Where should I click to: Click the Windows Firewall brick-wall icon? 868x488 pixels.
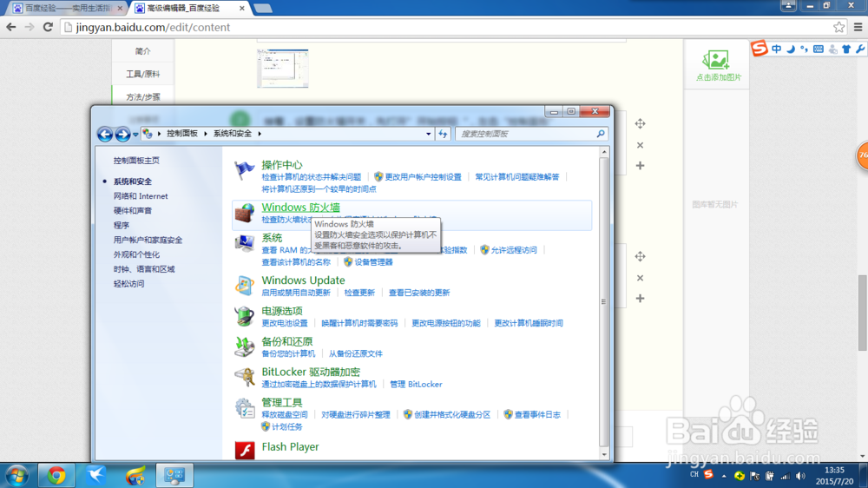(x=244, y=212)
